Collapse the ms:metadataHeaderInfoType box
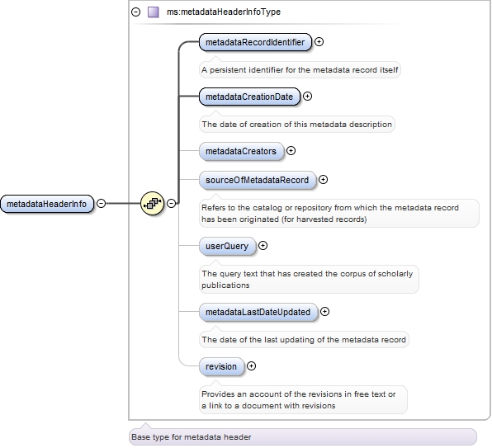The width and height of the screenshot is (492, 448). pos(136,12)
